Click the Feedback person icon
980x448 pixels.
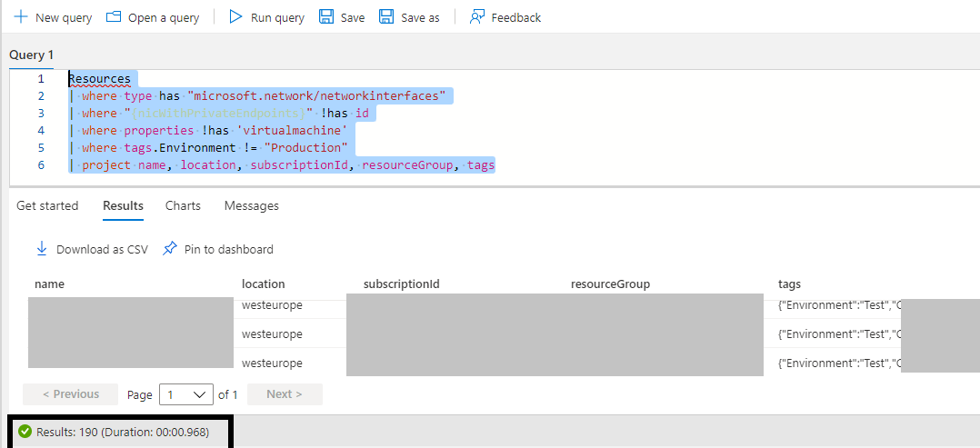pos(477,17)
